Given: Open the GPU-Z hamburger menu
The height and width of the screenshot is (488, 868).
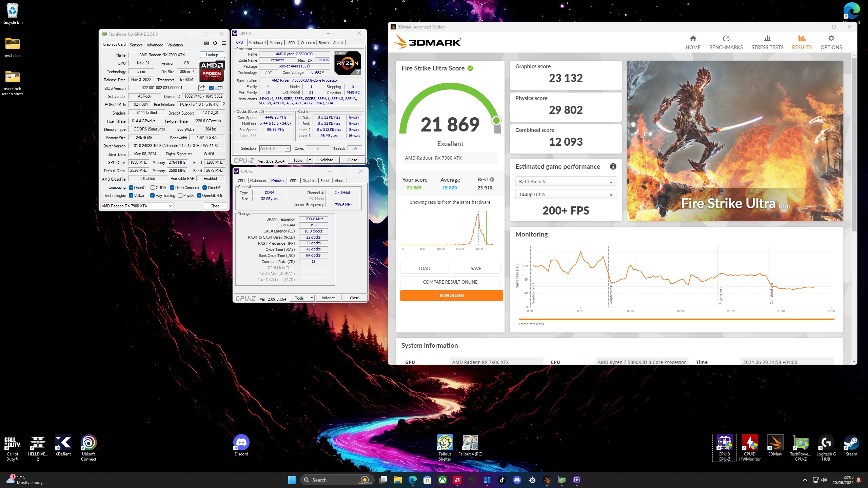Looking at the screenshot, I should point(224,43).
